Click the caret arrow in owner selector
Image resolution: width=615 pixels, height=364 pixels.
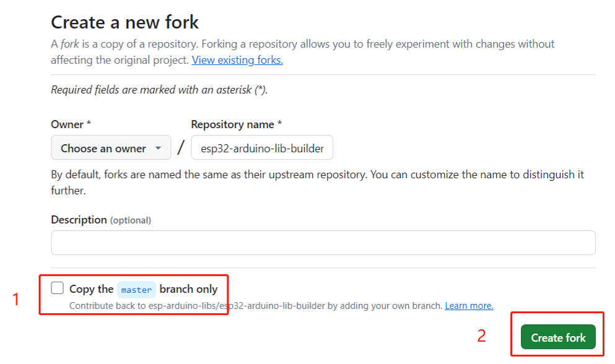(158, 149)
